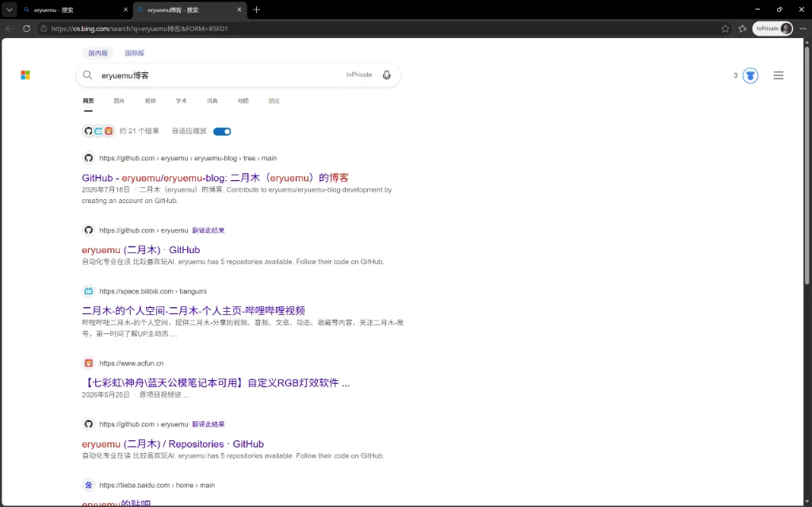812x507 pixels.
Task: Click the search magnifier icon in search box
Action: tap(87, 75)
